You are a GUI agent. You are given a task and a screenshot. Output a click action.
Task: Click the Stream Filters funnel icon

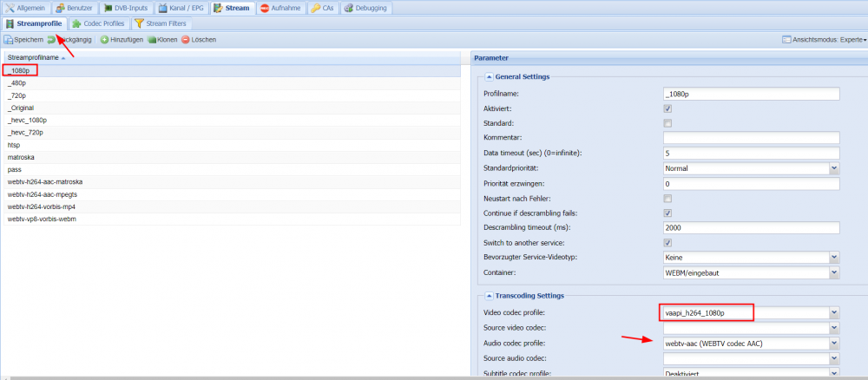(x=140, y=23)
